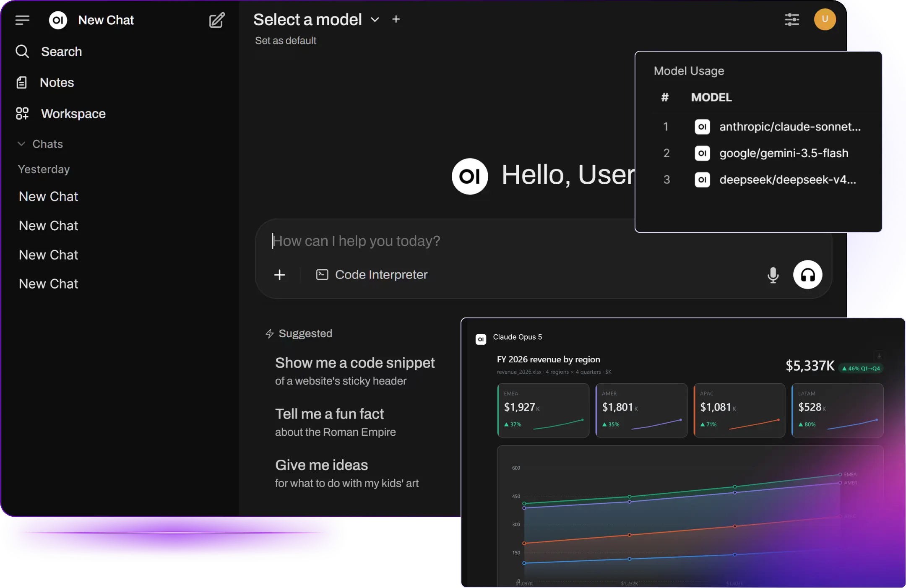Open Search in the sidebar
Image resolution: width=906 pixels, height=588 pixels.
49,52
